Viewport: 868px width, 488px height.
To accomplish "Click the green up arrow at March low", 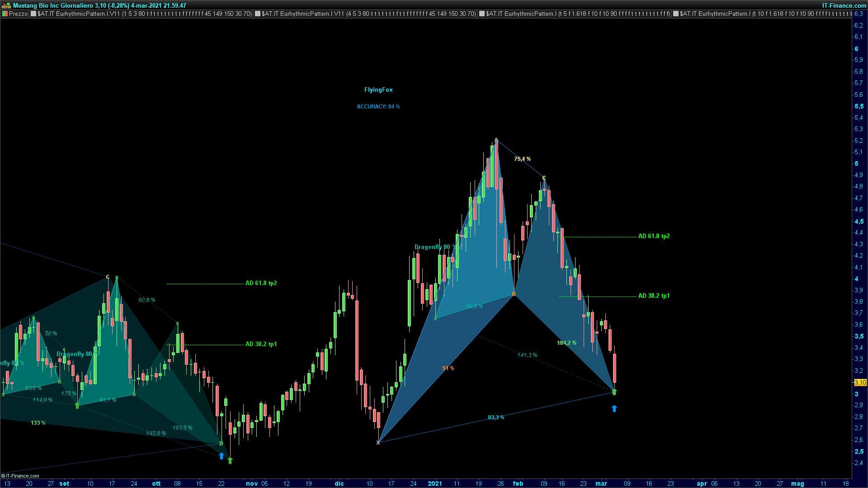I will (614, 392).
